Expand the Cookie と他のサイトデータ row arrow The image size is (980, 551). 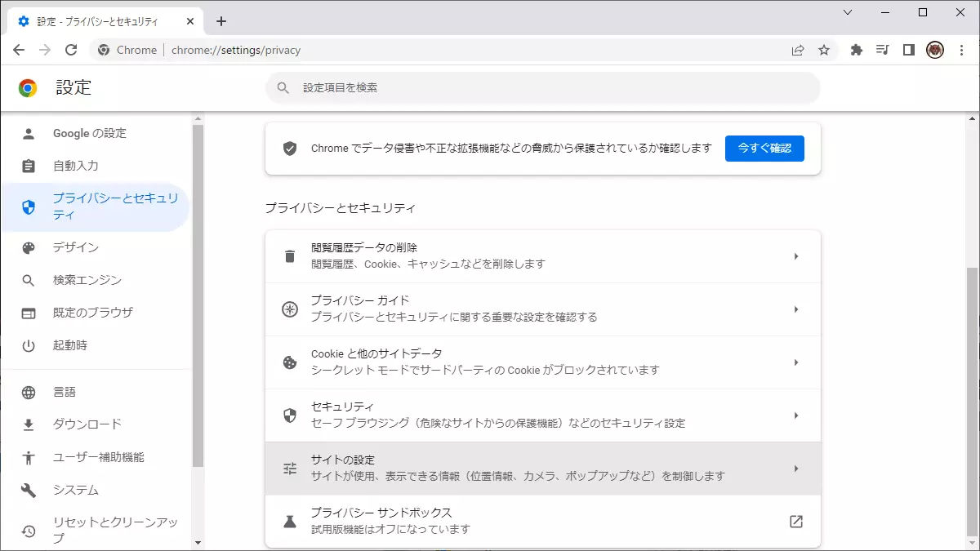(795, 362)
